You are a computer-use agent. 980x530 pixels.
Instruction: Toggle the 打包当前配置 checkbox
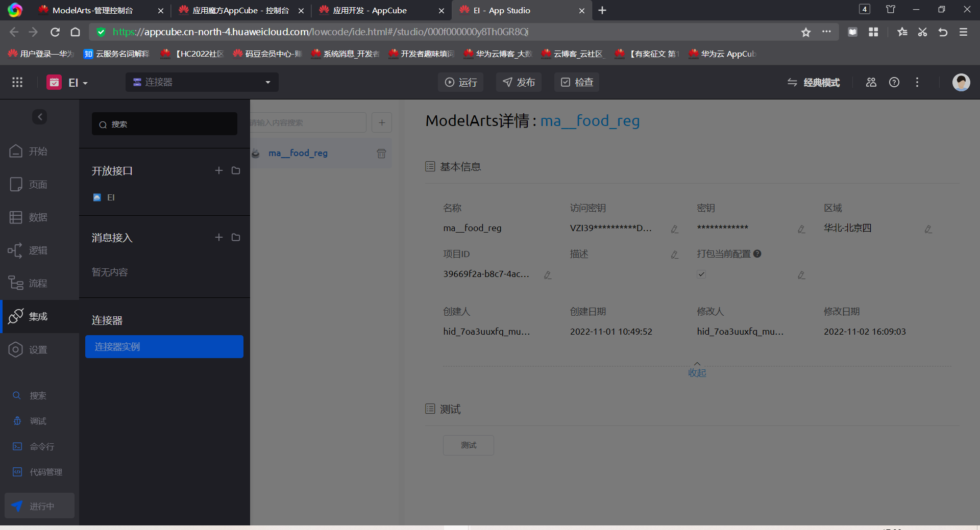tap(702, 274)
